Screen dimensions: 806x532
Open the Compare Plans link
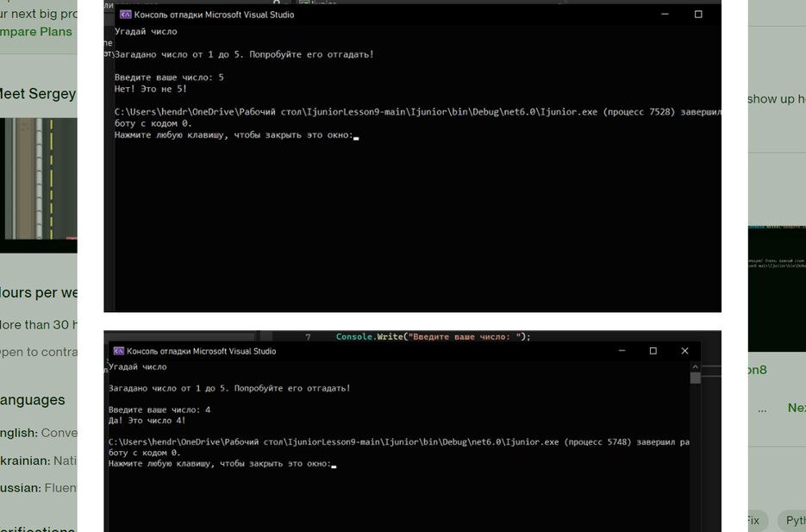pyautogui.click(x=36, y=32)
